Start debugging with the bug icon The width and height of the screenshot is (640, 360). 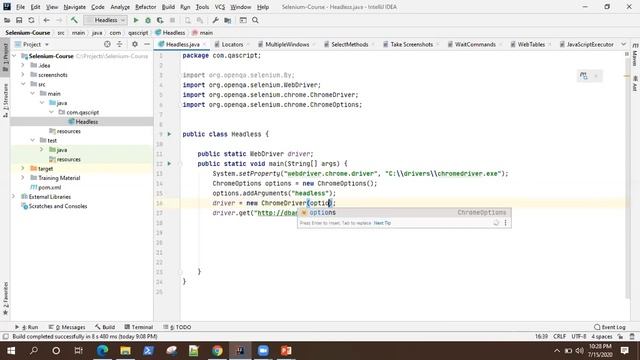tap(148, 20)
